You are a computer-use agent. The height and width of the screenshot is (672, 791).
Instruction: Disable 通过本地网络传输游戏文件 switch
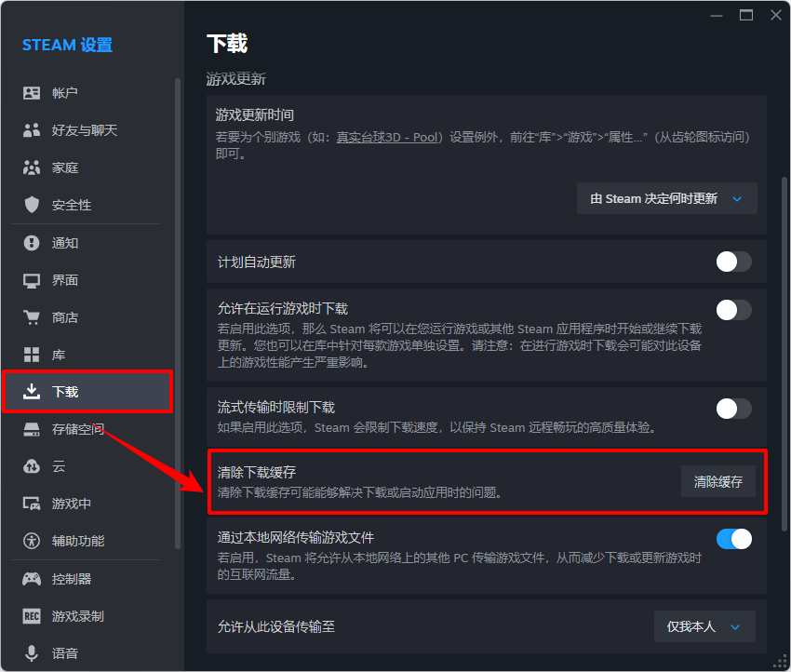point(733,539)
